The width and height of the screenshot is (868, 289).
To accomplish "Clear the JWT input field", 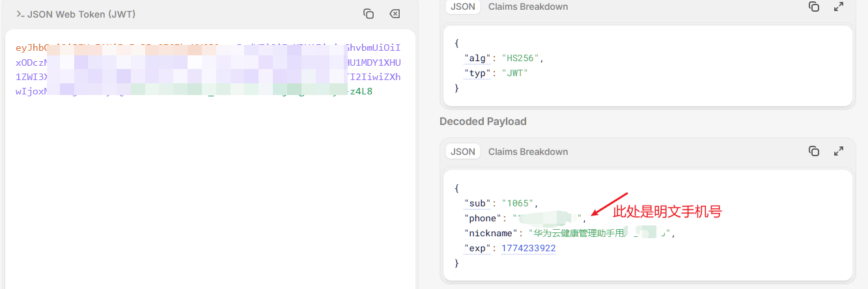I will pos(395,14).
